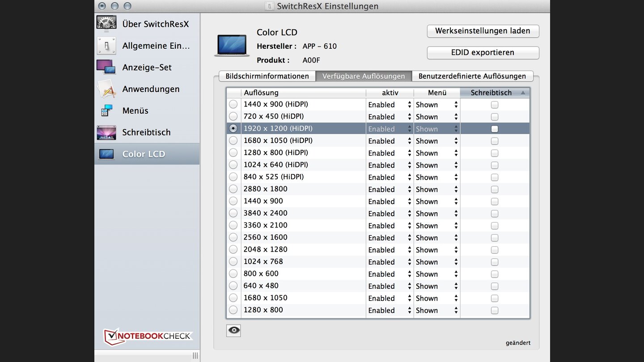The height and width of the screenshot is (362, 644).
Task: Click EDID exportieren button
Action: [483, 52]
